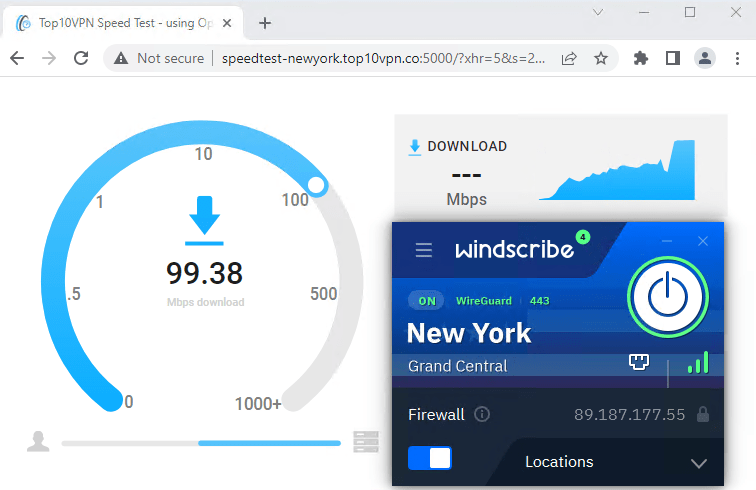Viewport: 756px width, 490px height.
Task: Click the port 443 label
Action: point(540,301)
